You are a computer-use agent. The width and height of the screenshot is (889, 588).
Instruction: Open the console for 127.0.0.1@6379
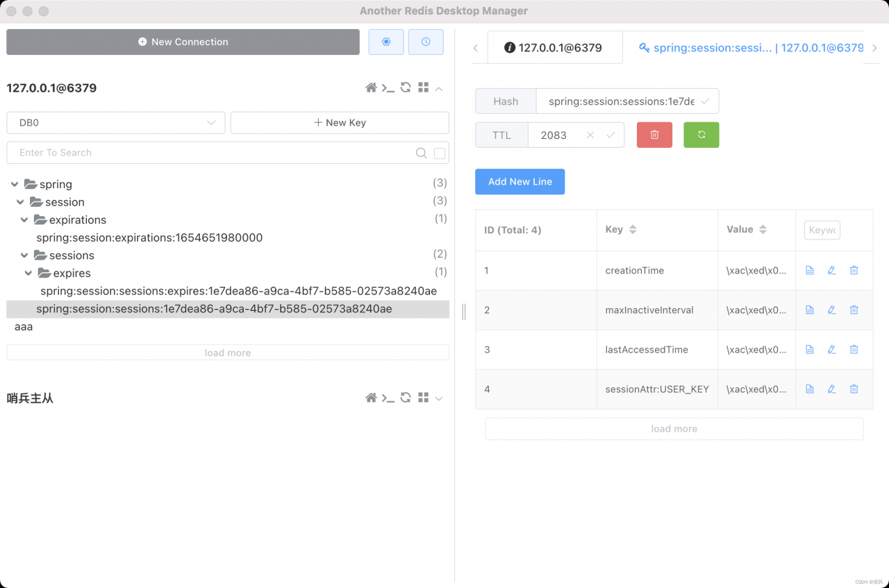coord(388,87)
